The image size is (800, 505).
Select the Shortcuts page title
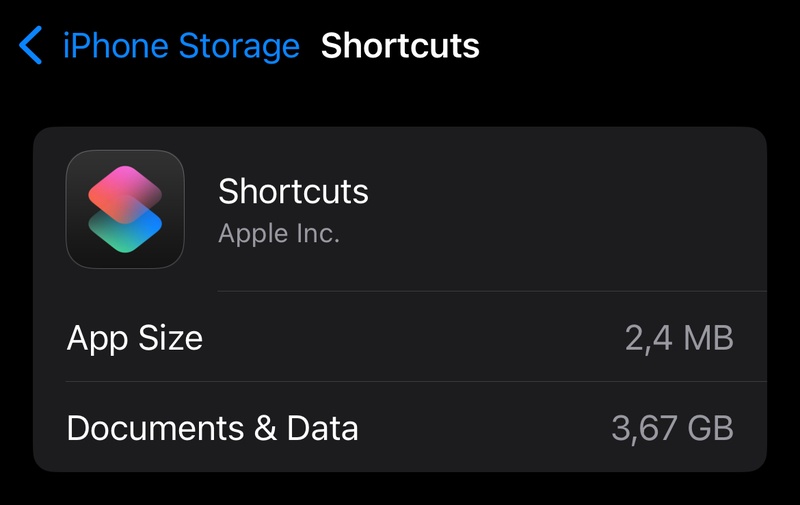pyautogui.click(x=400, y=46)
